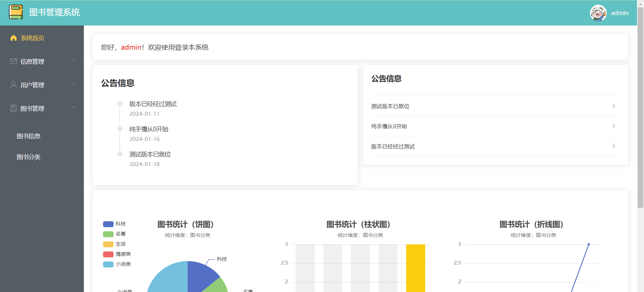Viewport: 644px width, 292px height.
Task: Click the home icon beside 系统首页
Action: click(x=13, y=38)
